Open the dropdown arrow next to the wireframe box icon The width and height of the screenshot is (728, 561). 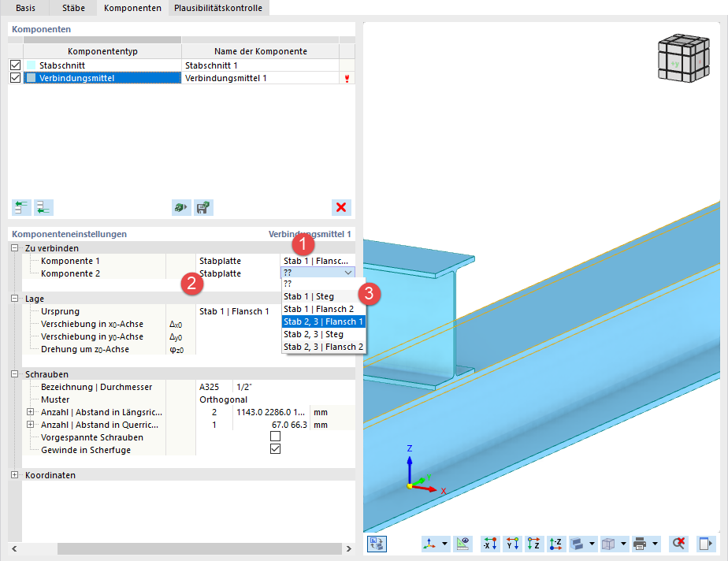[x=623, y=544]
